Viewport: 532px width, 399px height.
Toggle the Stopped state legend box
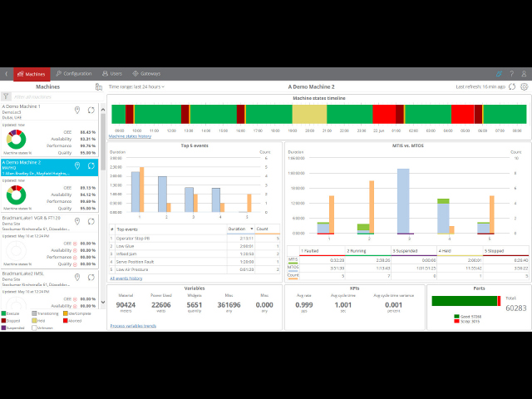4,320
